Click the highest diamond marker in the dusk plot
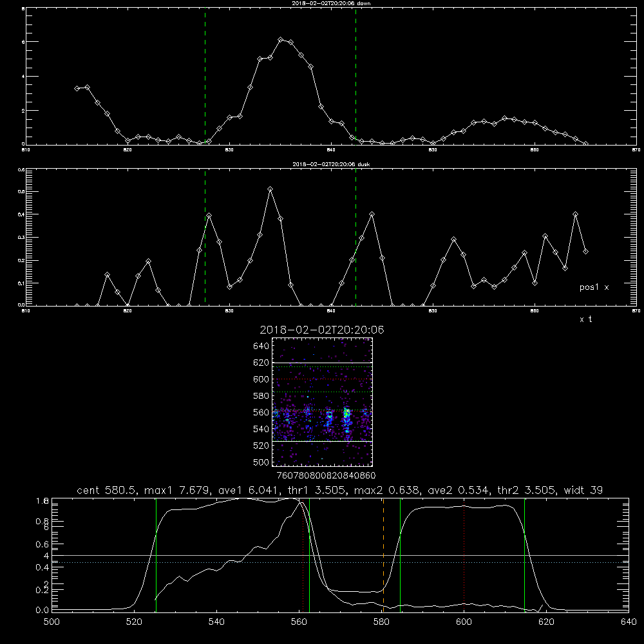Image resolution: width=644 pixels, height=644 pixels. 270,189
